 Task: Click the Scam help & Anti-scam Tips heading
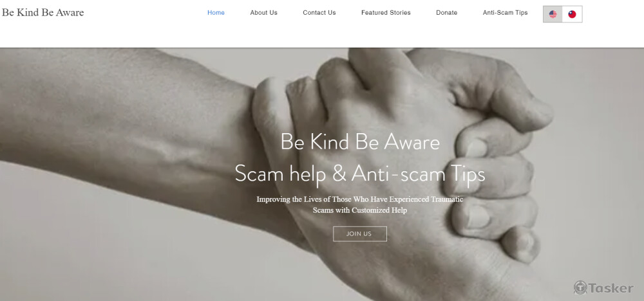click(360, 174)
